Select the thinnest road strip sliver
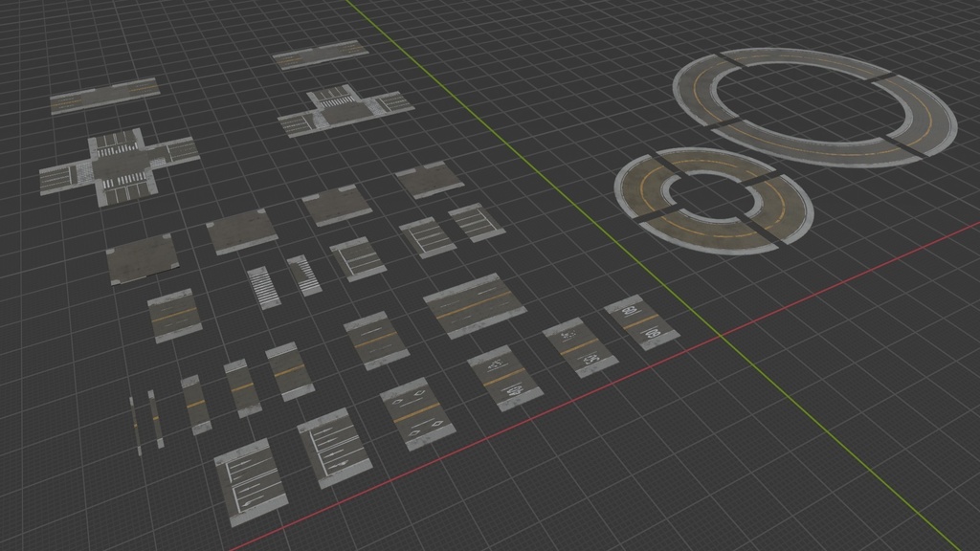This screenshot has width=980, height=551. (136, 426)
